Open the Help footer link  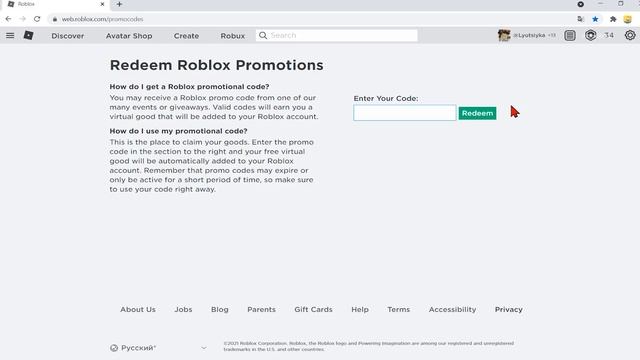click(x=360, y=309)
